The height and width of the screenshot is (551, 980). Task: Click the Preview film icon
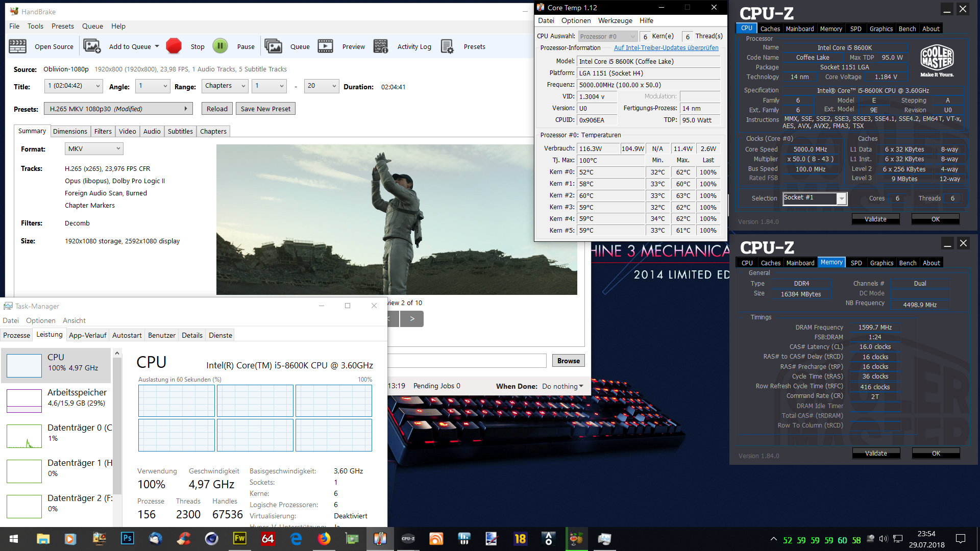click(325, 46)
